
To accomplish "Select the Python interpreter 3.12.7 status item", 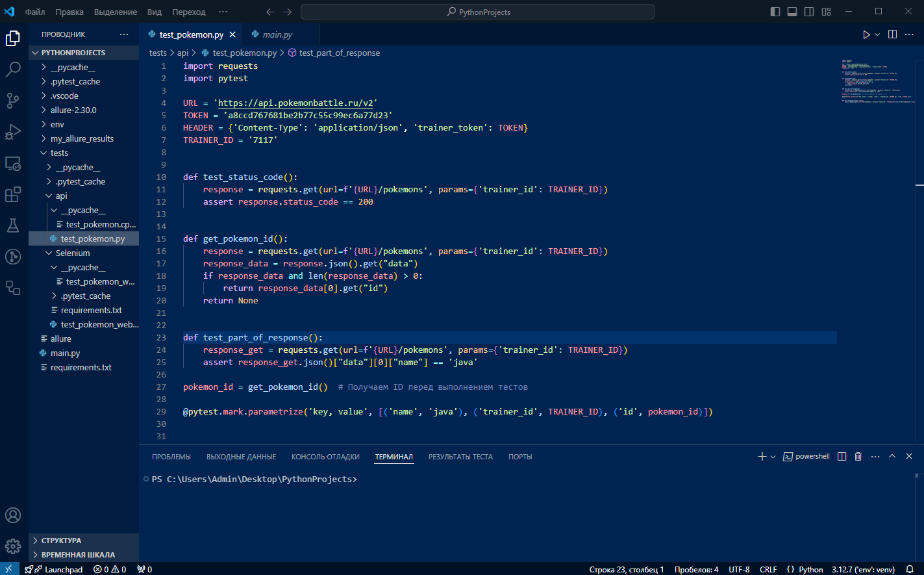I will coord(863,569).
